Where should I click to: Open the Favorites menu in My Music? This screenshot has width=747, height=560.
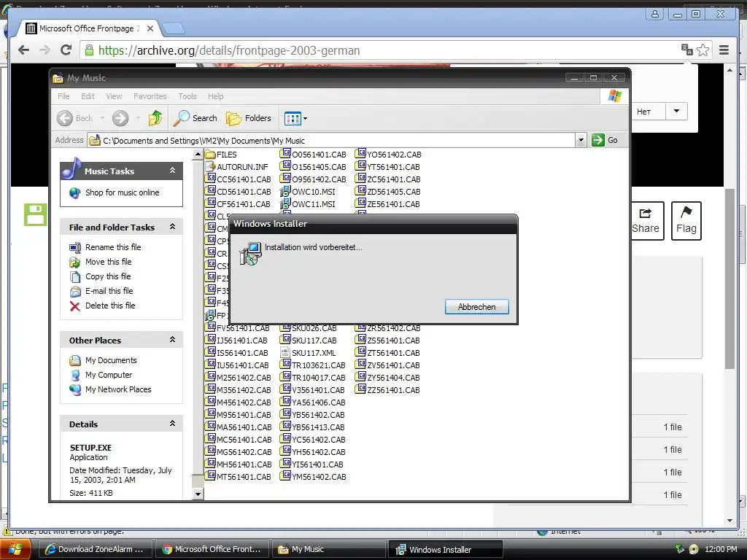[150, 96]
